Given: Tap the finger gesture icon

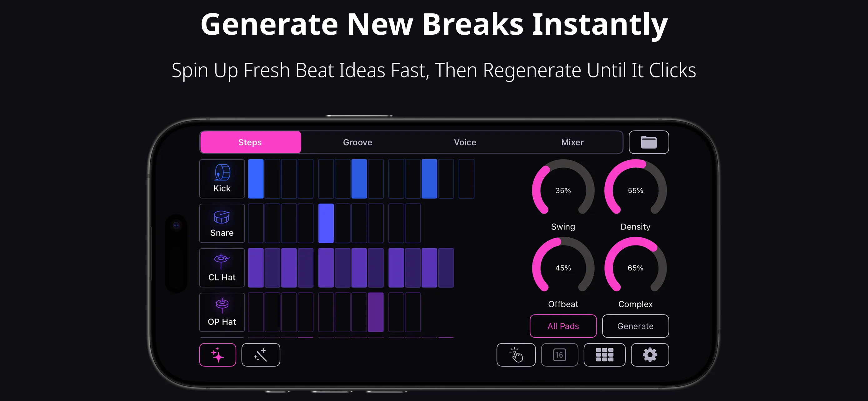Looking at the screenshot, I should [x=516, y=354].
